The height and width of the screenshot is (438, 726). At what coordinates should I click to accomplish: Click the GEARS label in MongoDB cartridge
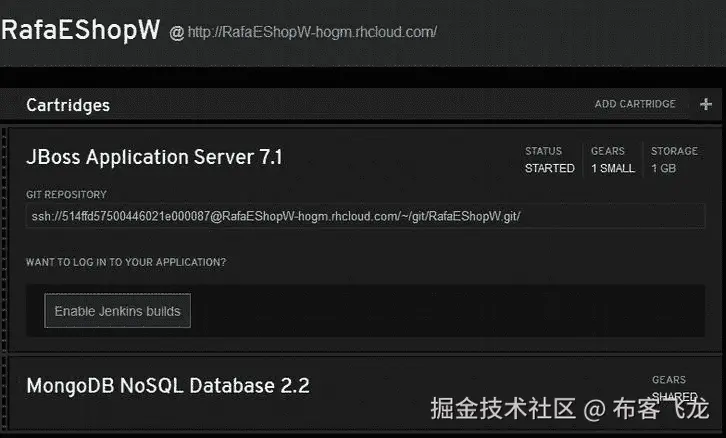[x=669, y=380]
